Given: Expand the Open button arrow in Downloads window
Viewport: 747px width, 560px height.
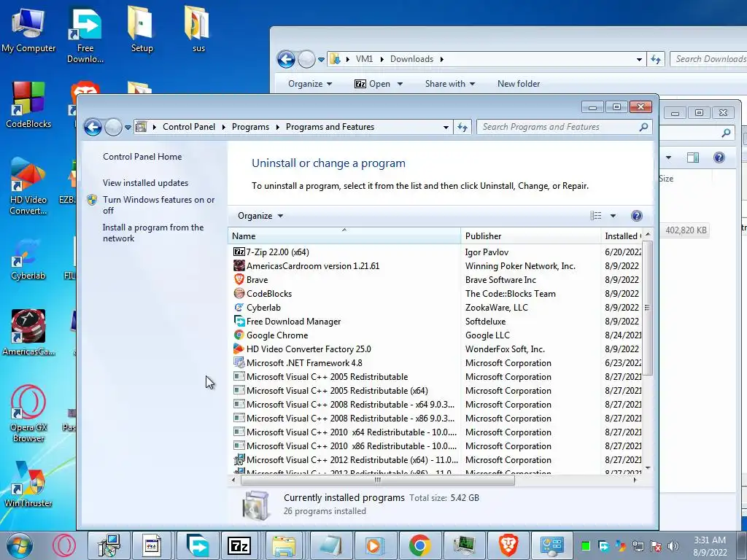Looking at the screenshot, I should click(400, 84).
